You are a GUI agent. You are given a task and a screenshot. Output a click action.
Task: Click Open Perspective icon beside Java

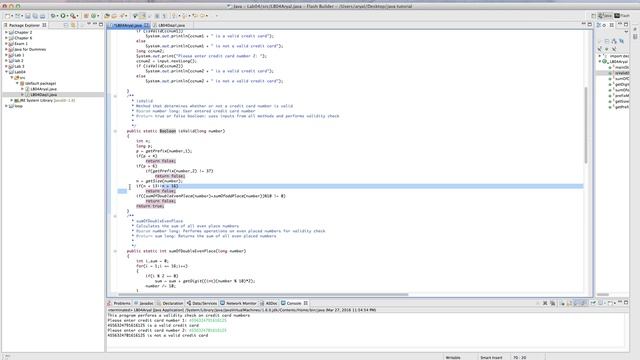pos(593,16)
